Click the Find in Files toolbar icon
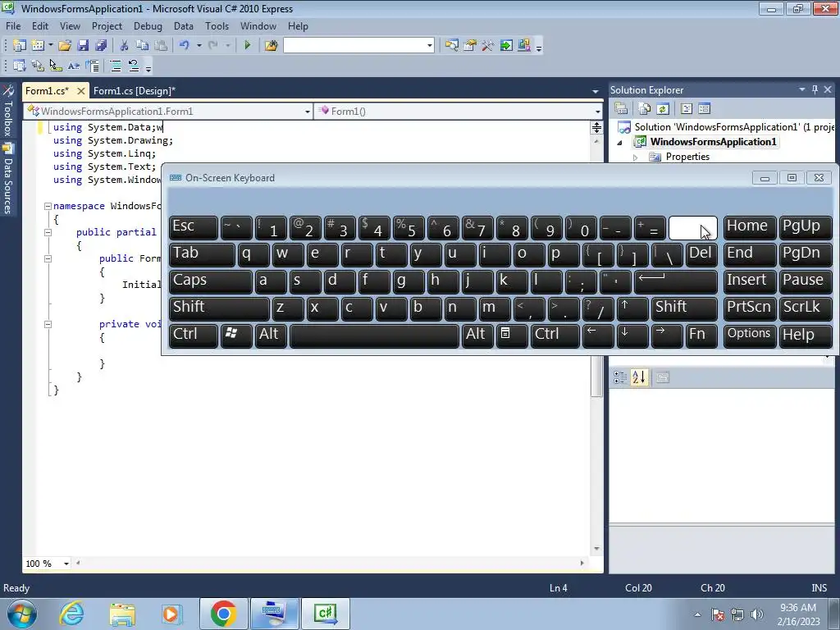840x630 pixels. [x=271, y=46]
